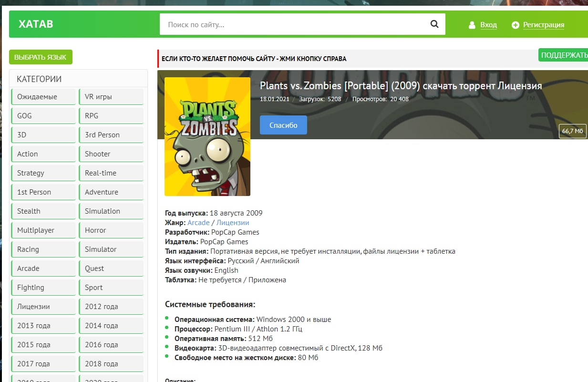Image resolution: width=588 pixels, height=382 pixels.
Task: Open the 2014 года category
Action: 111,325
